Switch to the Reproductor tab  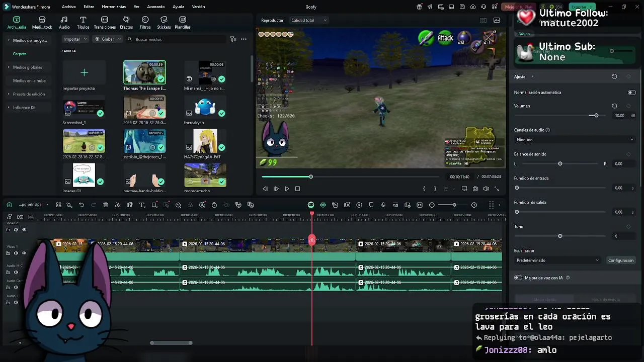pos(272,20)
